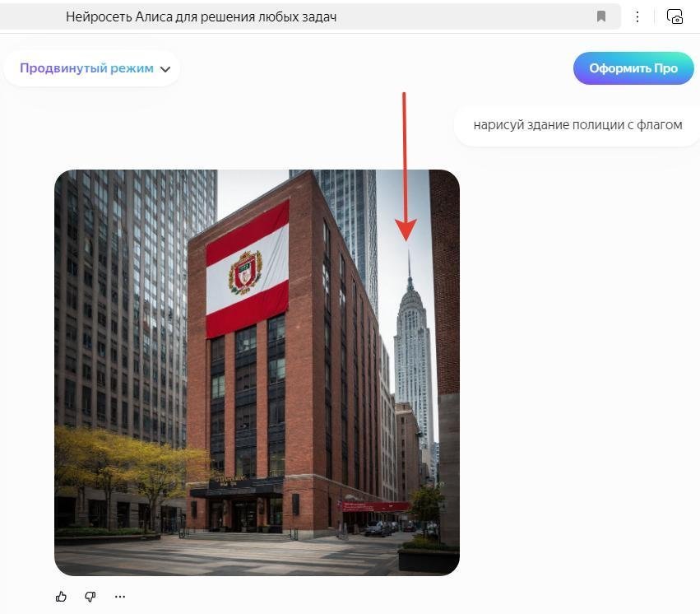
Task: Open more options ellipsis below image
Action: click(119, 597)
